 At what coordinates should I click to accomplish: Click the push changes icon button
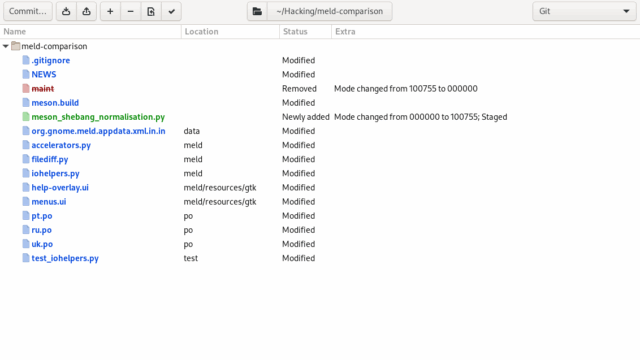87,11
